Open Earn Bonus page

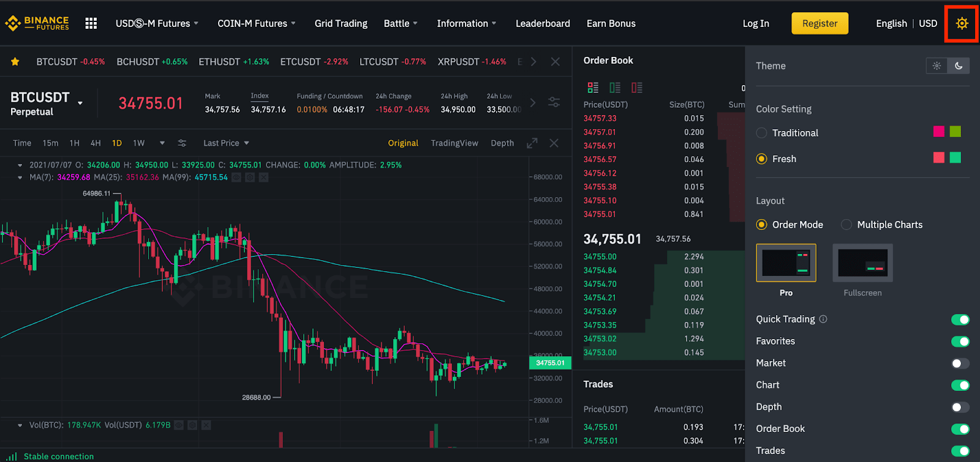(x=611, y=23)
